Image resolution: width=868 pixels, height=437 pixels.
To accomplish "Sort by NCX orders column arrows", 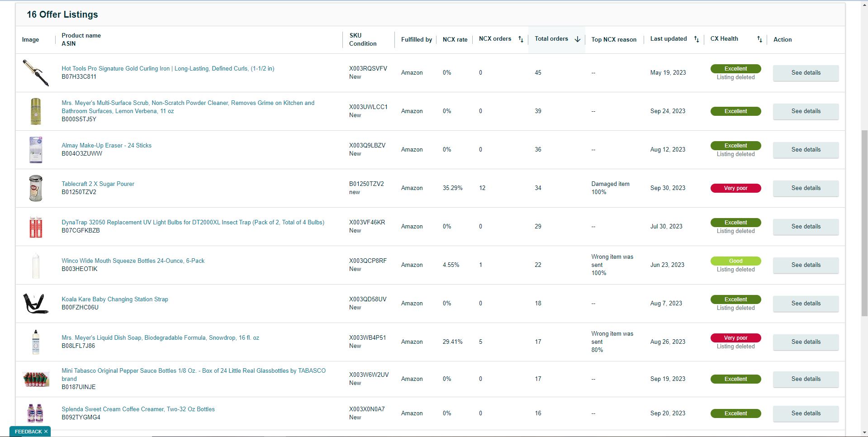I will (x=521, y=39).
